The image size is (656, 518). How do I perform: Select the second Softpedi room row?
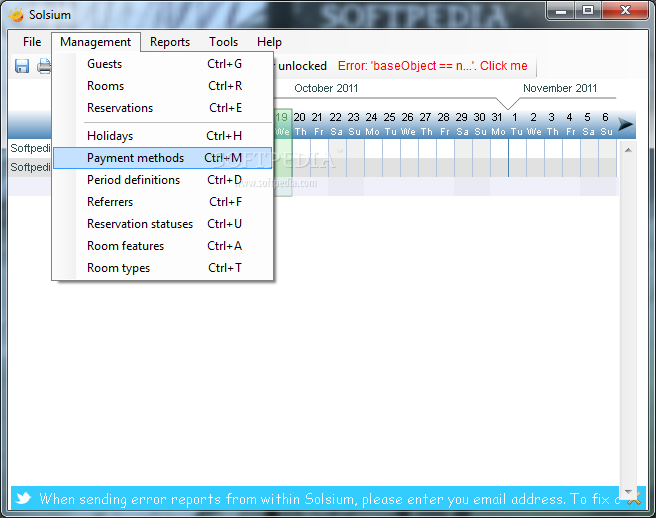[30, 167]
